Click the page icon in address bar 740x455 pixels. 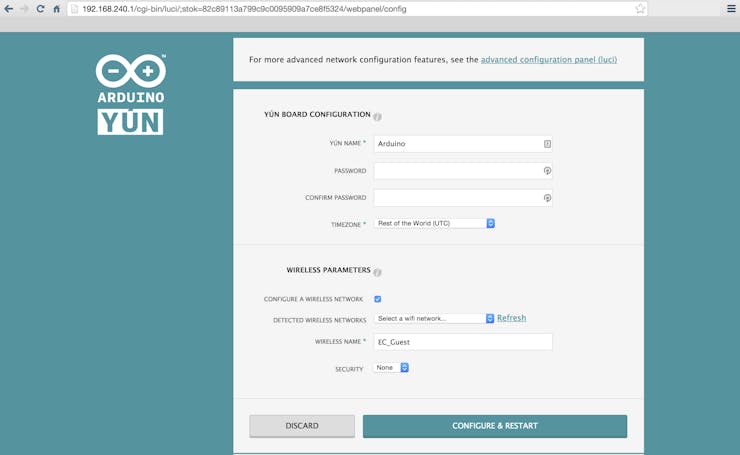pos(75,9)
